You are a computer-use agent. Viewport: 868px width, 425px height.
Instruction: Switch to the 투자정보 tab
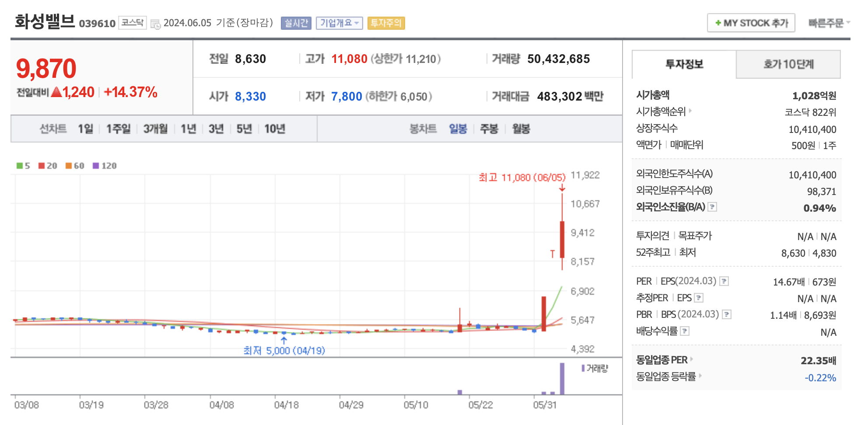click(x=684, y=64)
